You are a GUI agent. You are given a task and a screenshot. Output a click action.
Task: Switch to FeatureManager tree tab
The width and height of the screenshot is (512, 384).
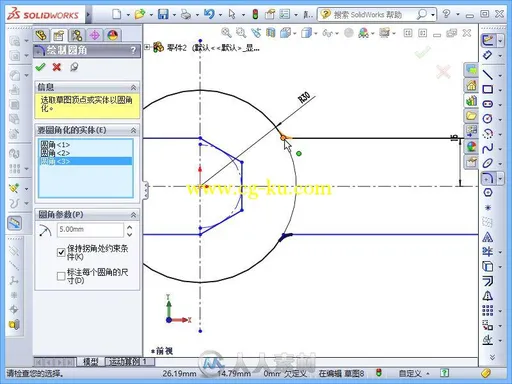(41, 35)
